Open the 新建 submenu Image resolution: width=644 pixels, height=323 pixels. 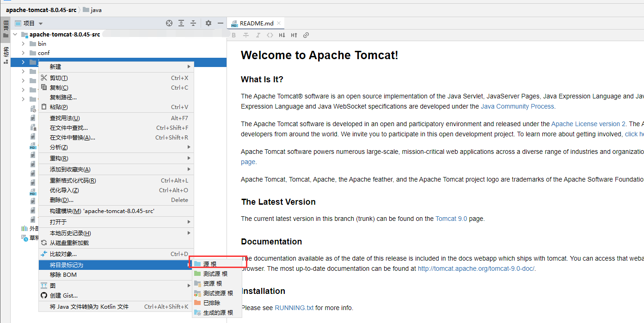coord(116,67)
